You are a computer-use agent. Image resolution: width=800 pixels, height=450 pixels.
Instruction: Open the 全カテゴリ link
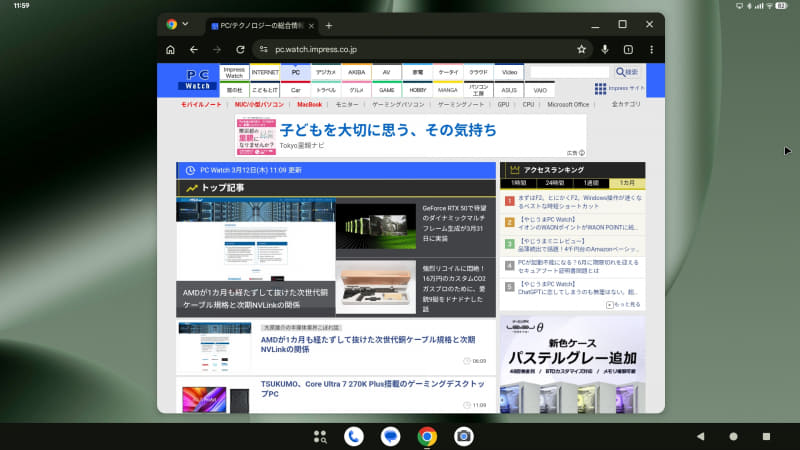coord(626,104)
